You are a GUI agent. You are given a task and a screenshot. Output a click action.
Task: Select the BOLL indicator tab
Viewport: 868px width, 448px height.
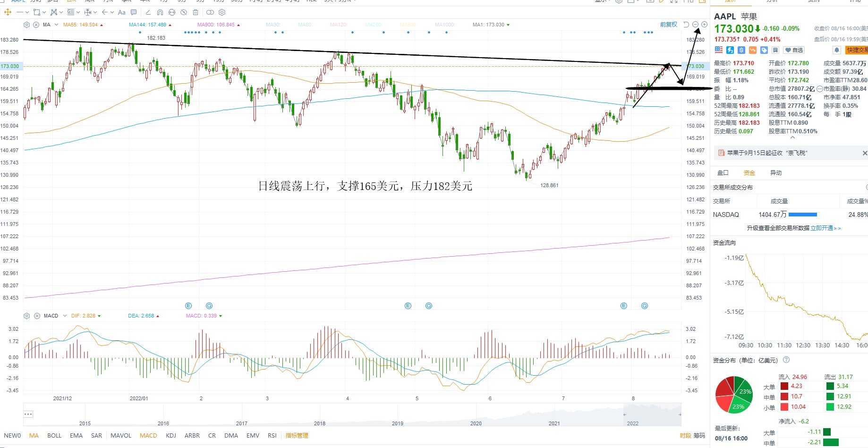pos(54,435)
